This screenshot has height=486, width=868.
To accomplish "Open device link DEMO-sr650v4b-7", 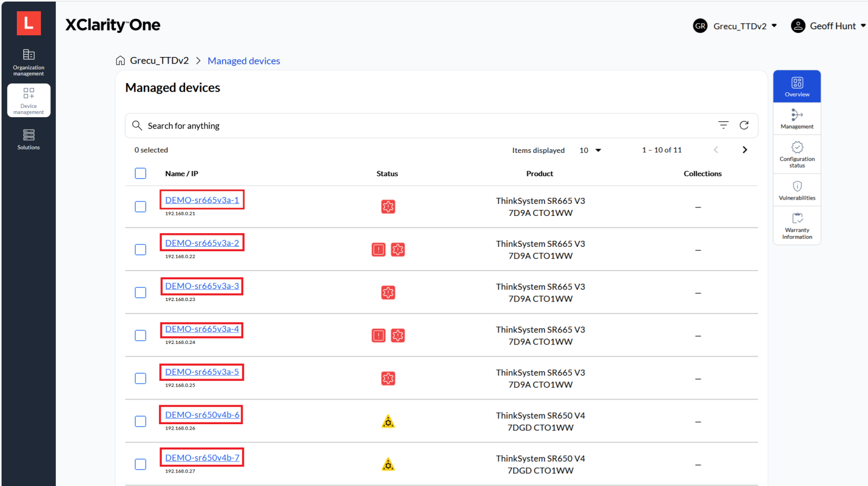I will point(202,457).
